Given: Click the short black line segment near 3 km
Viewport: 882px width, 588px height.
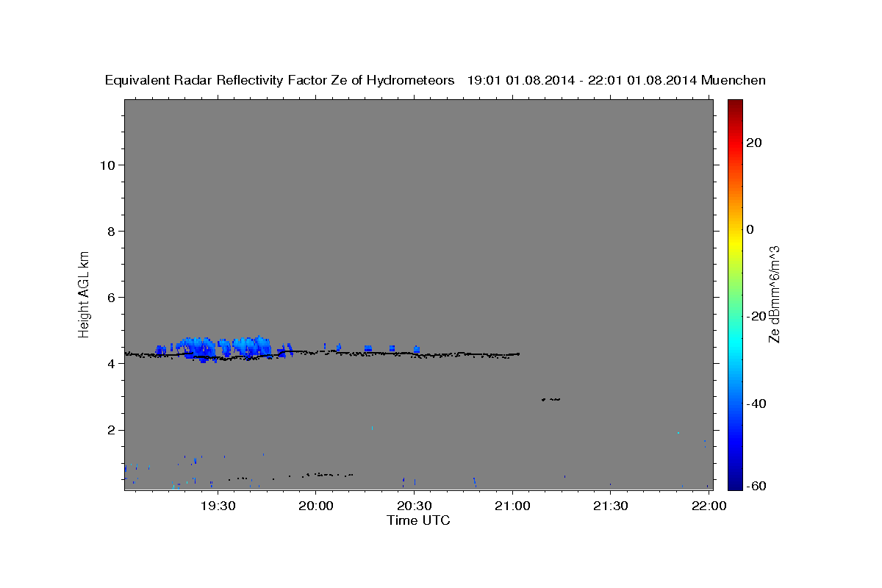Looking at the screenshot, I should (x=551, y=399).
